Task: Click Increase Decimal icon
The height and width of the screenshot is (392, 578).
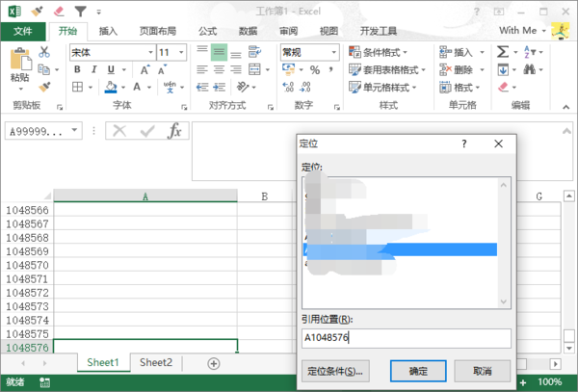Action: pyautogui.click(x=288, y=87)
